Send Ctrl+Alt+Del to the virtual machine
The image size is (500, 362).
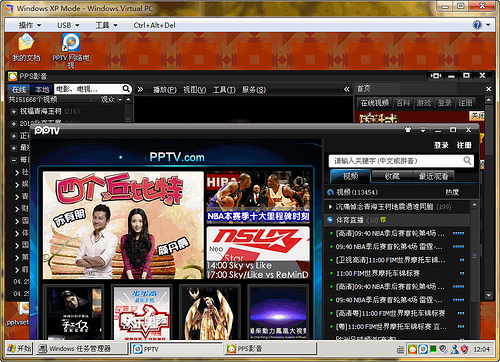coord(154,25)
